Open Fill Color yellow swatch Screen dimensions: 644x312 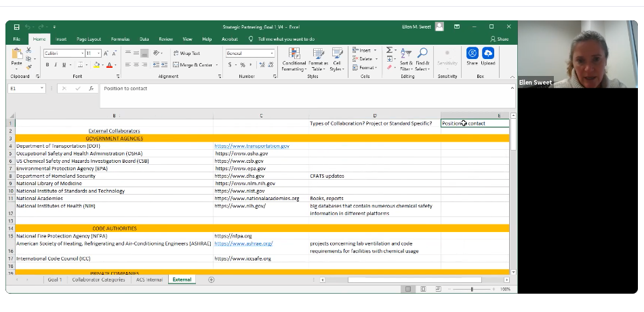pyautogui.click(x=96, y=65)
